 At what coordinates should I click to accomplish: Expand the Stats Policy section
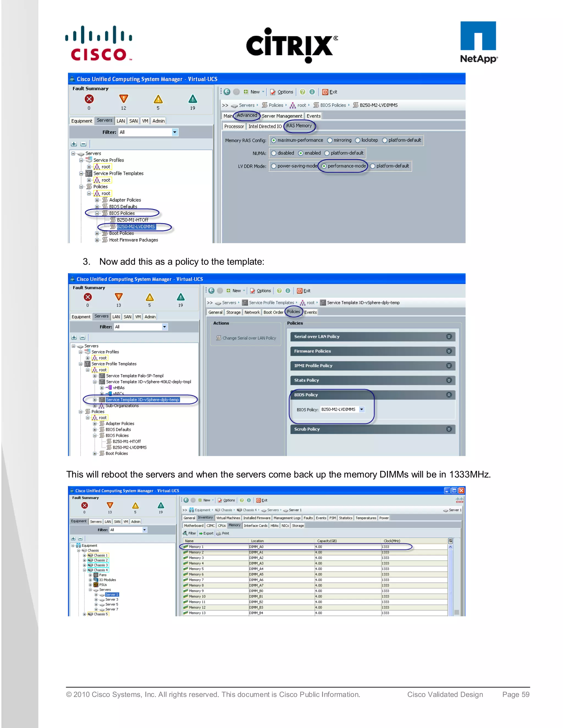[449, 380]
